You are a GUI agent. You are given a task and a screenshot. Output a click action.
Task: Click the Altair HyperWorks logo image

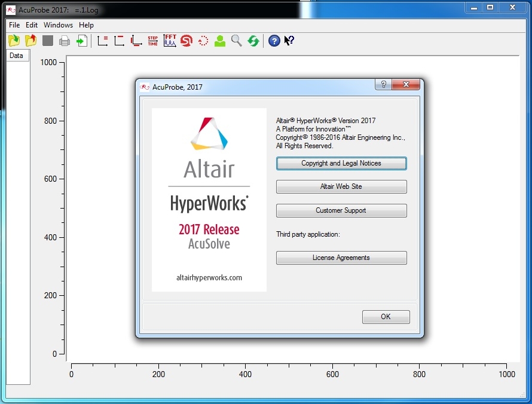209,200
